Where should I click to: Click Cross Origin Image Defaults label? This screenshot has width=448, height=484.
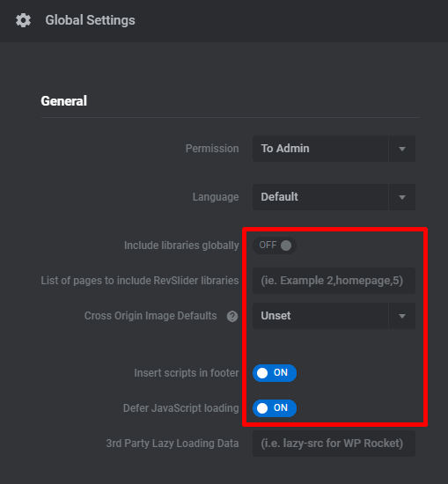pyautogui.click(x=151, y=316)
